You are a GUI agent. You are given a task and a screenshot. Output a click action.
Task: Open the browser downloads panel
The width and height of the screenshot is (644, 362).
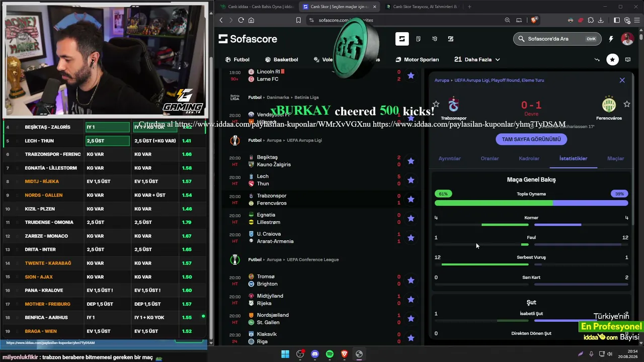[x=601, y=20]
